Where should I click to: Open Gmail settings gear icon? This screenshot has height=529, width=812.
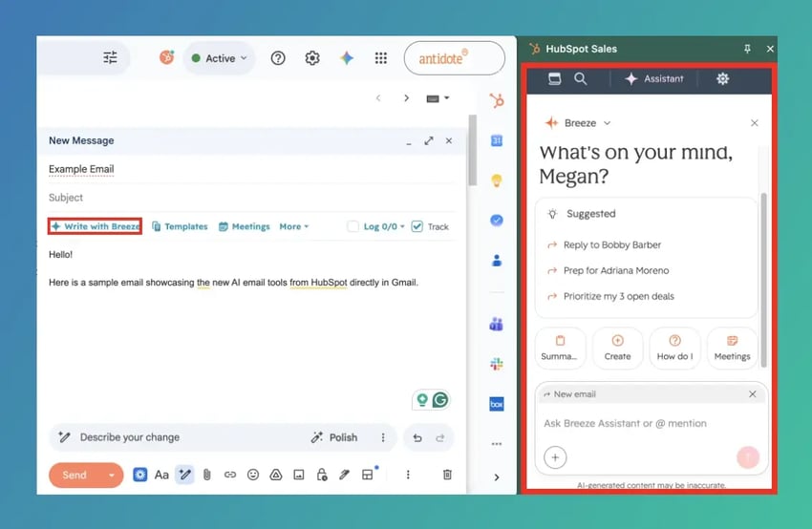pos(312,58)
